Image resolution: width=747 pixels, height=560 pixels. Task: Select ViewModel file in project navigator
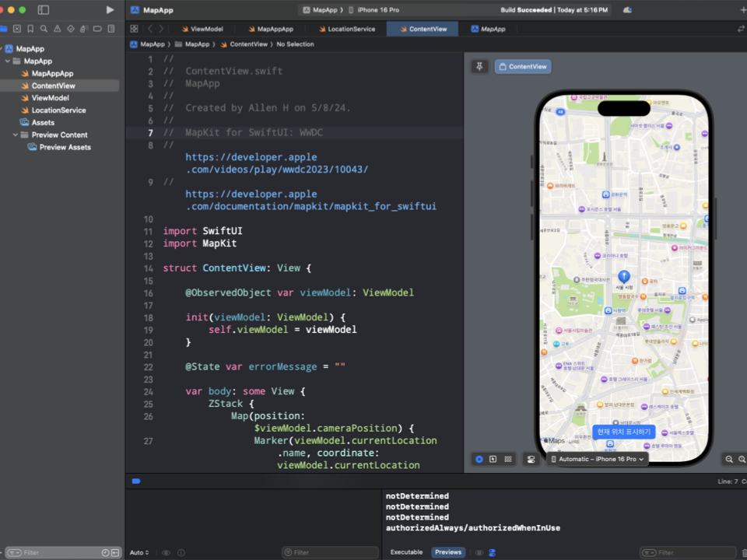point(50,98)
